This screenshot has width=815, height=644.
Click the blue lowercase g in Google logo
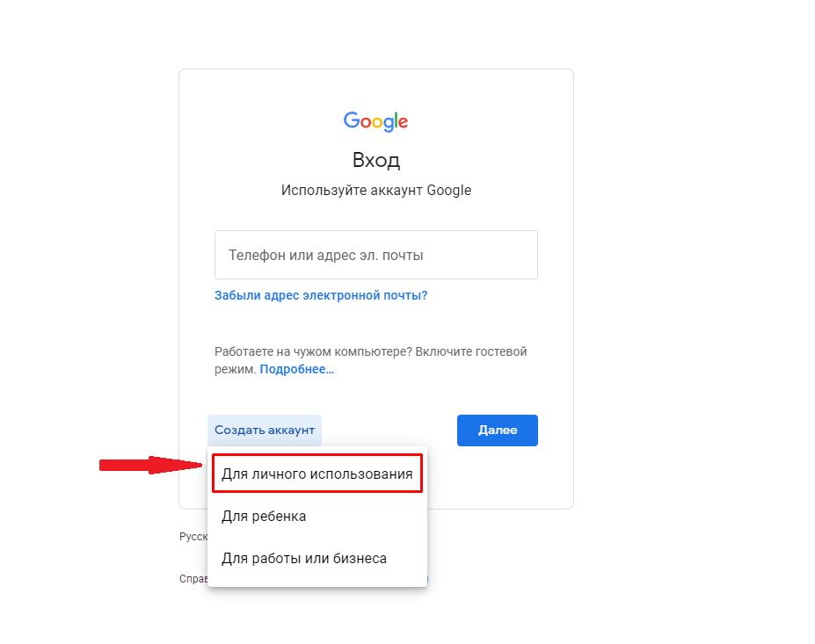389,124
